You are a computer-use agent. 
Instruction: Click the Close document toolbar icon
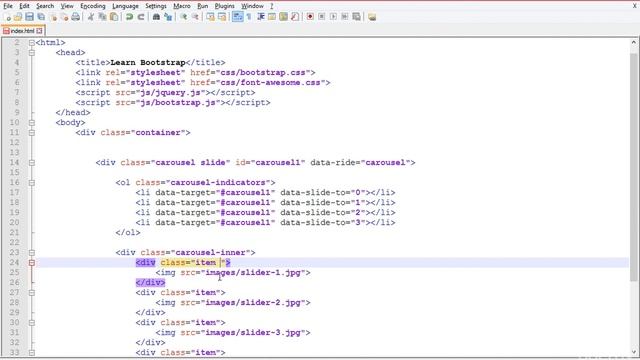pos(53,17)
